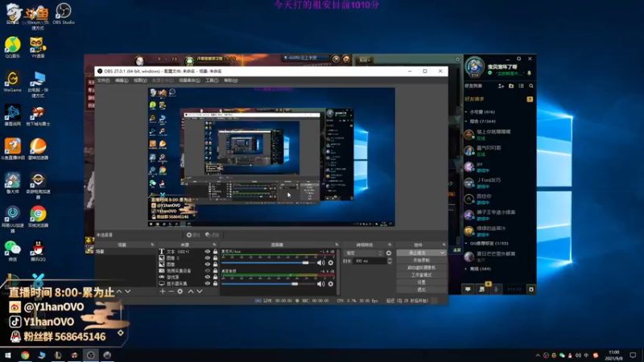644x362 pixels.
Task: Open the scene transition properties gear
Action: (389, 253)
